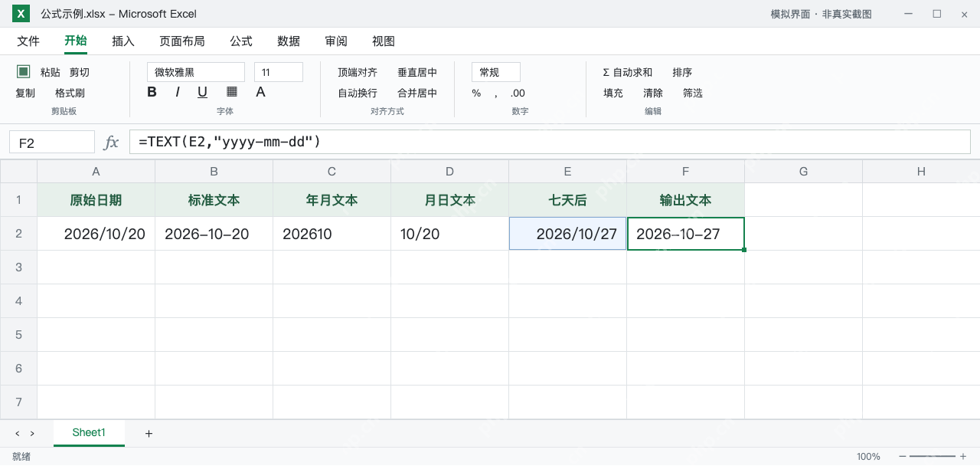
Task: Toggle underline formatting U
Action: coord(203,92)
